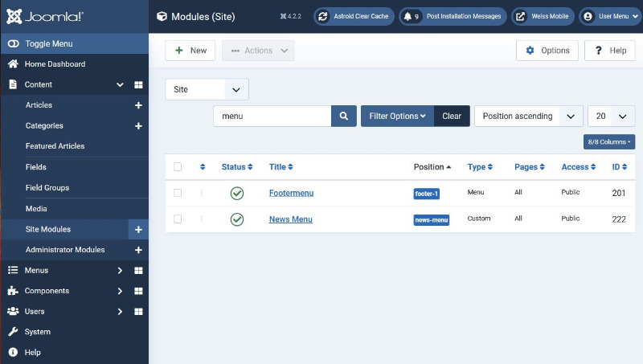Open Content dashboard grid icon

coord(138,84)
